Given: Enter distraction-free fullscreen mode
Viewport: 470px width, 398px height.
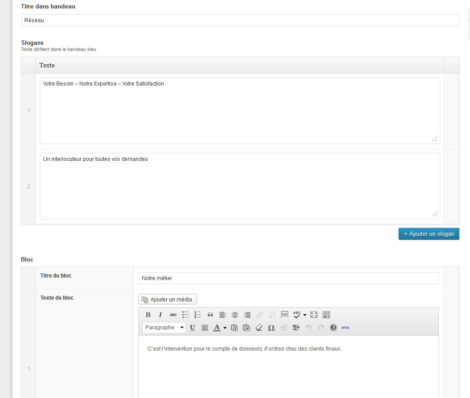Looking at the screenshot, I should pos(314,315).
